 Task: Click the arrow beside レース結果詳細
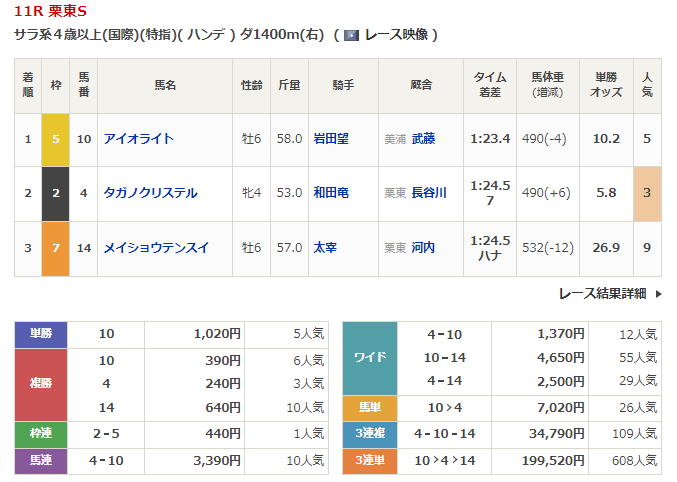click(658, 294)
